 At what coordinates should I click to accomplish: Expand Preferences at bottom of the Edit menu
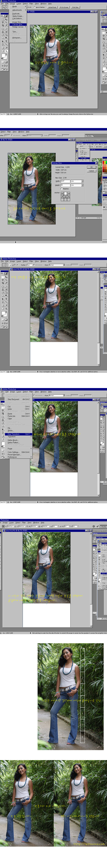(x=19, y=457)
